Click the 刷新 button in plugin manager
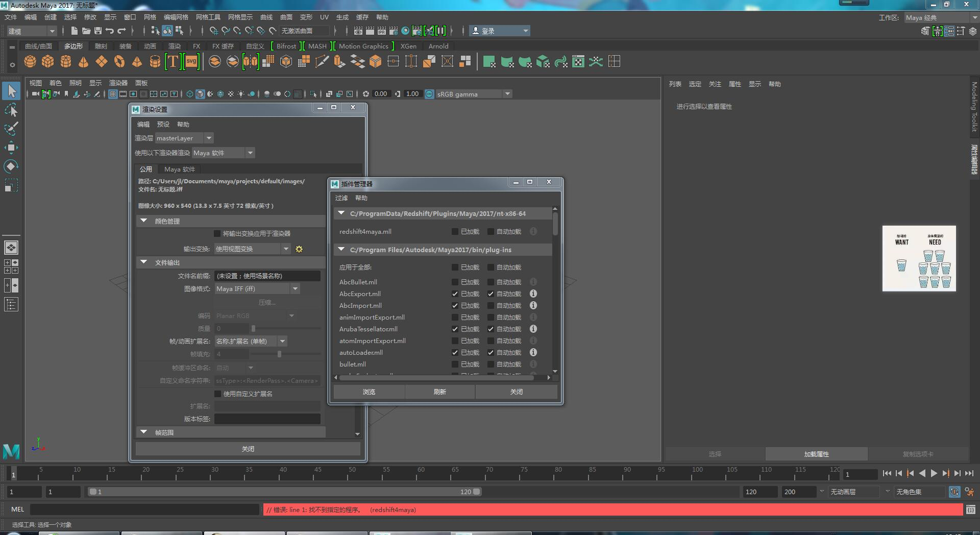Screen dimensions: 980x535 [x=439, y=392]
